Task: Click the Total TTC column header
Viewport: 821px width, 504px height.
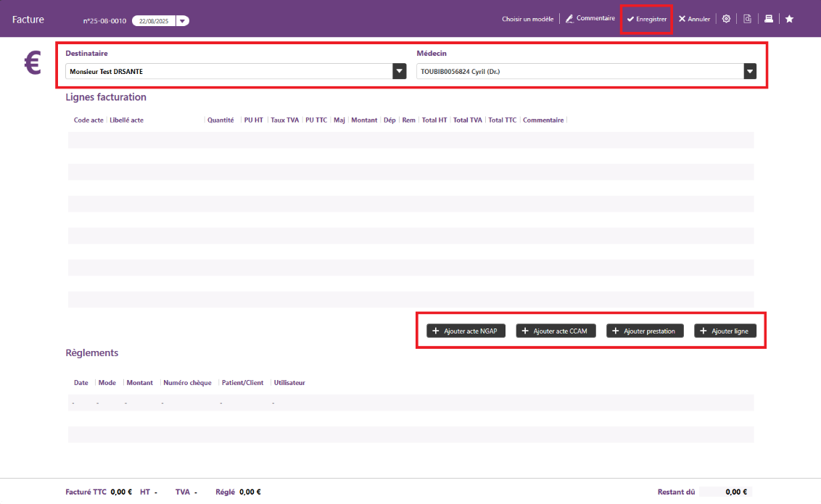Action: pos(502,120)
